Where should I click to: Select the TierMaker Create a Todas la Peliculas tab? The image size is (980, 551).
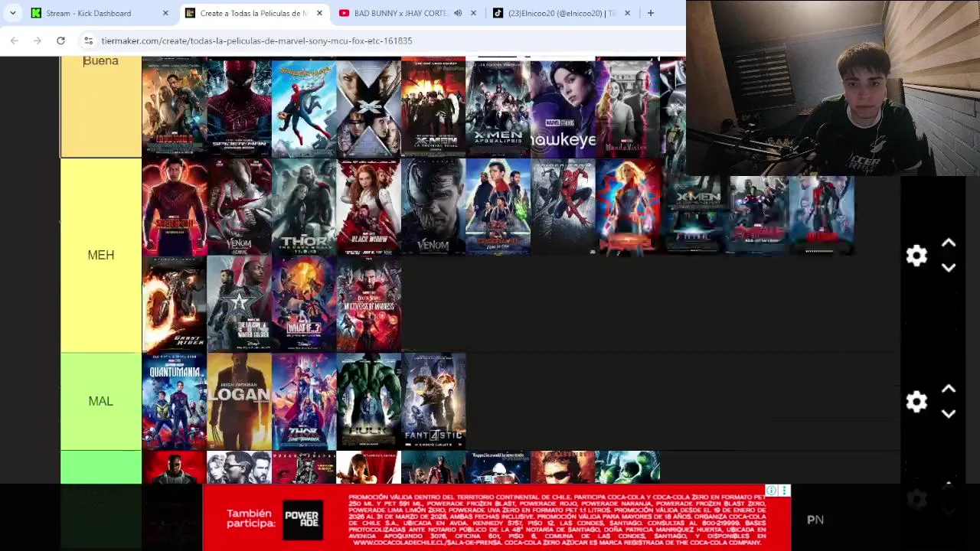pos(255,13)
